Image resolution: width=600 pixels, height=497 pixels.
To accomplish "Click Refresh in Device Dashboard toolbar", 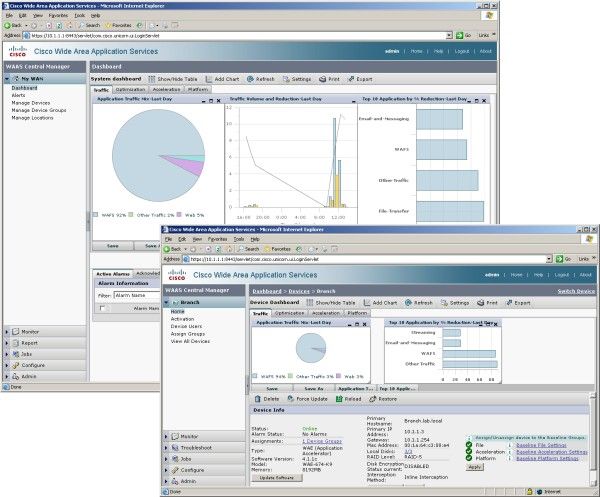I will pyautogui.click(x=419, y=303).
